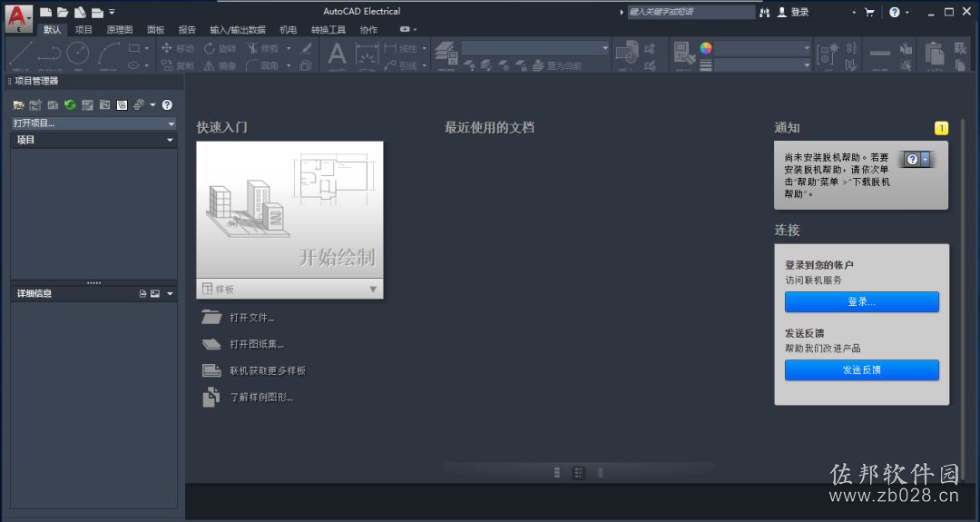Expand the 项目 section dropdown arrow
The image size is (980, 522).
point(170,140)
